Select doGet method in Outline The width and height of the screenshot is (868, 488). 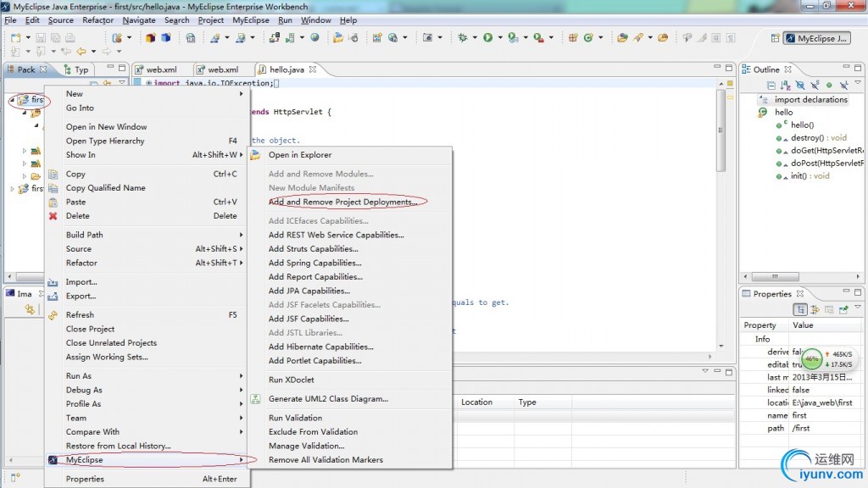(x=827, y=151)
